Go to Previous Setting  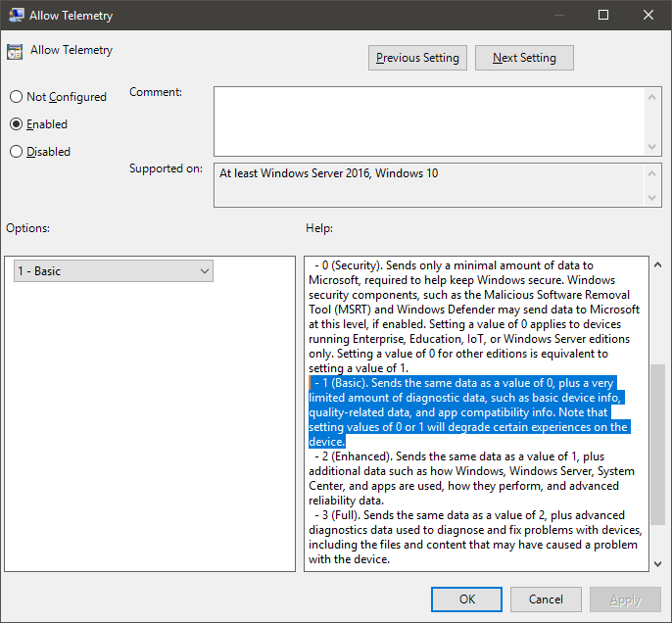click(417, 58)
